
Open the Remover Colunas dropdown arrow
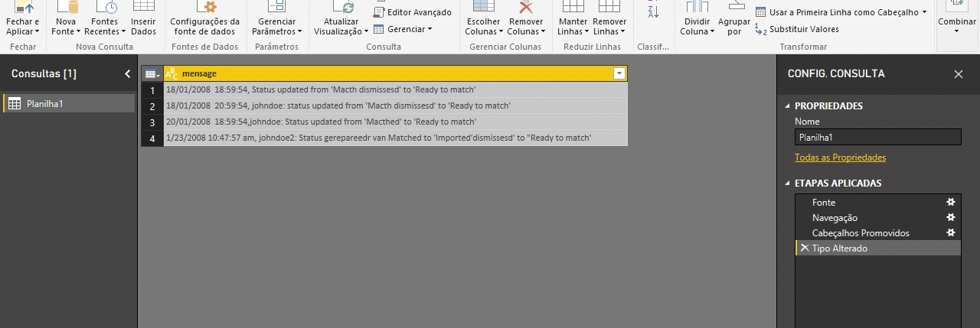[543, 32]
